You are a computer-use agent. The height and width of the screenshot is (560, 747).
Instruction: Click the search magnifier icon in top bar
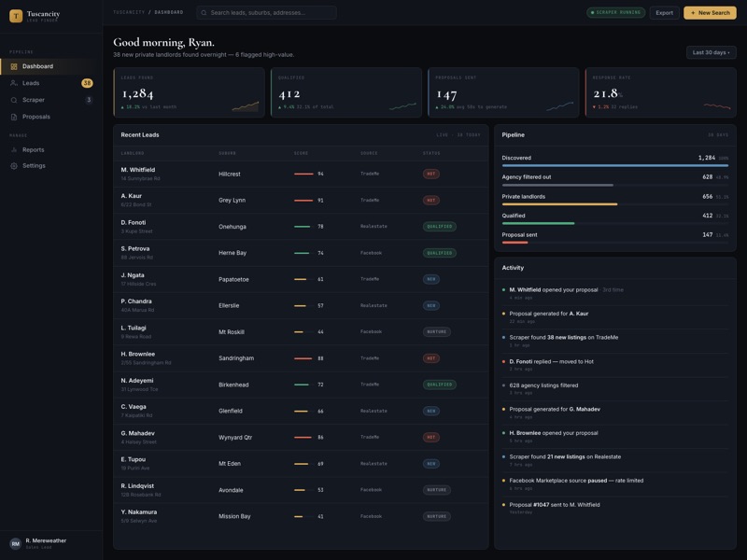[204, 13]
